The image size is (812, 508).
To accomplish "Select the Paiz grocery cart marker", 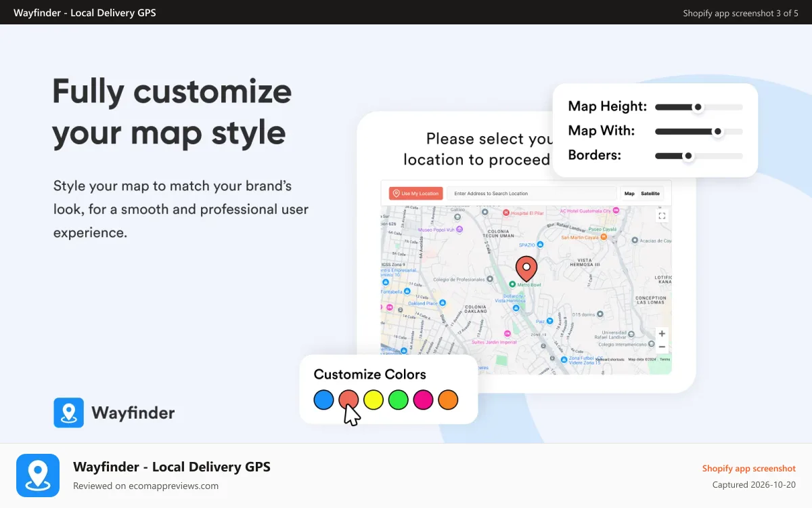I will [549, 321].
